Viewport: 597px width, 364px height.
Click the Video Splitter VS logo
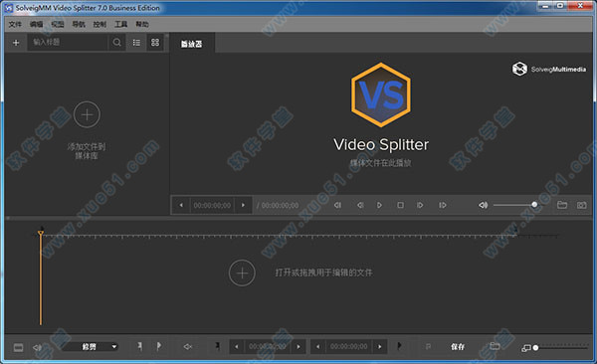pos(381,94)
